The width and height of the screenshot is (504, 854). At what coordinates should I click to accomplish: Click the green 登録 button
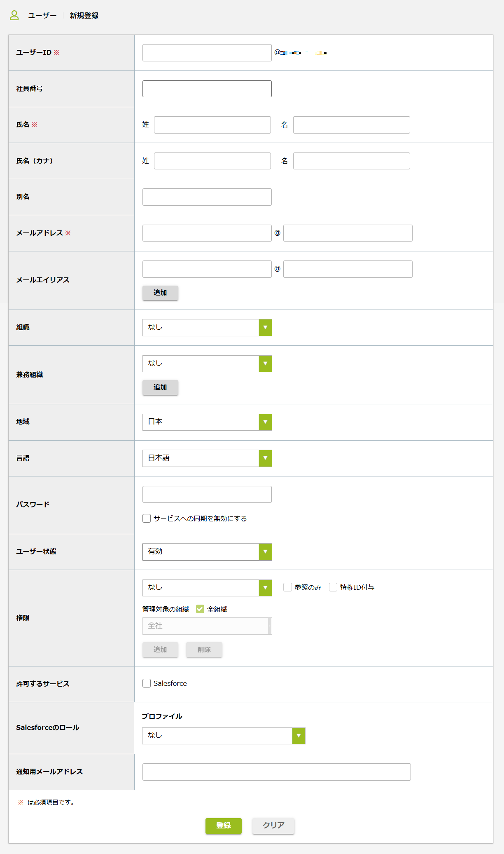tap(224, 826)
